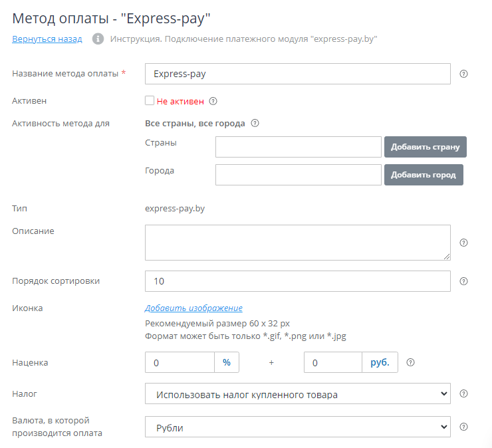Click help icon next to Наценка руб. field
The width and height of the screenshot is (492, 448).
coord(411,363)
